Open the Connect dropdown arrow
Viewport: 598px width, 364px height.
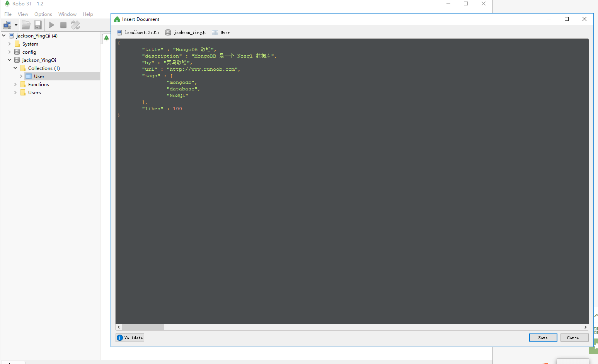point(16,25)
